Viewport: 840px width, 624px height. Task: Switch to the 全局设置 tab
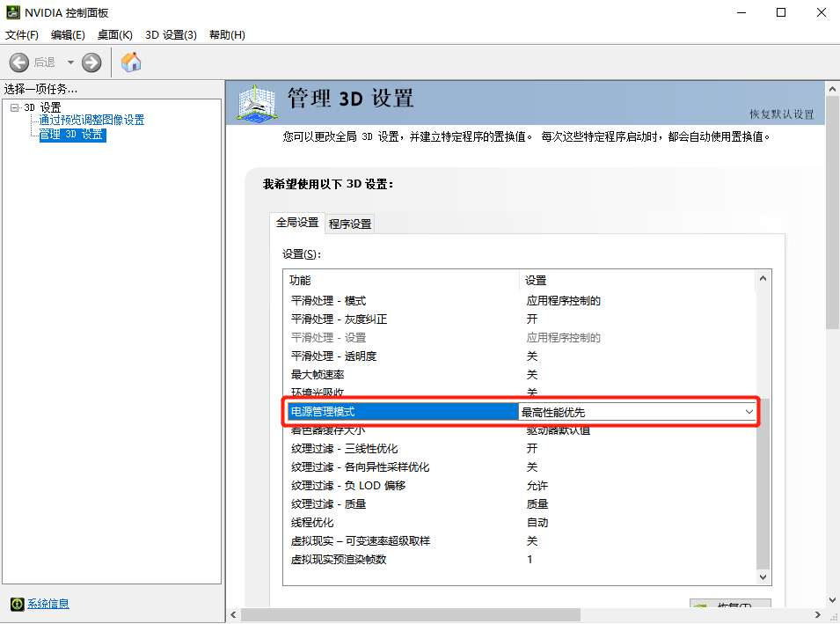click(x=297, y=223)
